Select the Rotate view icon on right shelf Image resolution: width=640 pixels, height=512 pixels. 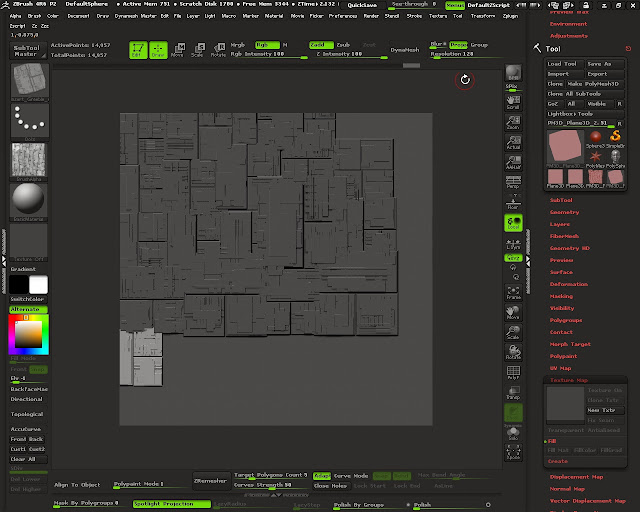click(513, 352)
